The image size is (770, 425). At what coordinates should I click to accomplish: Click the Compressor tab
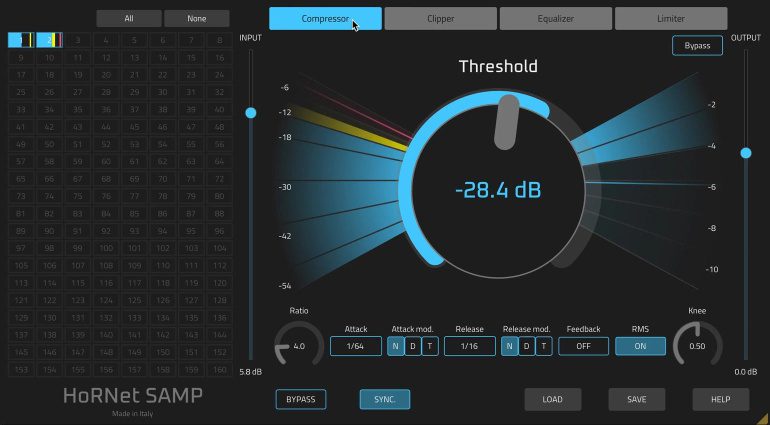[x=325, y=18]
